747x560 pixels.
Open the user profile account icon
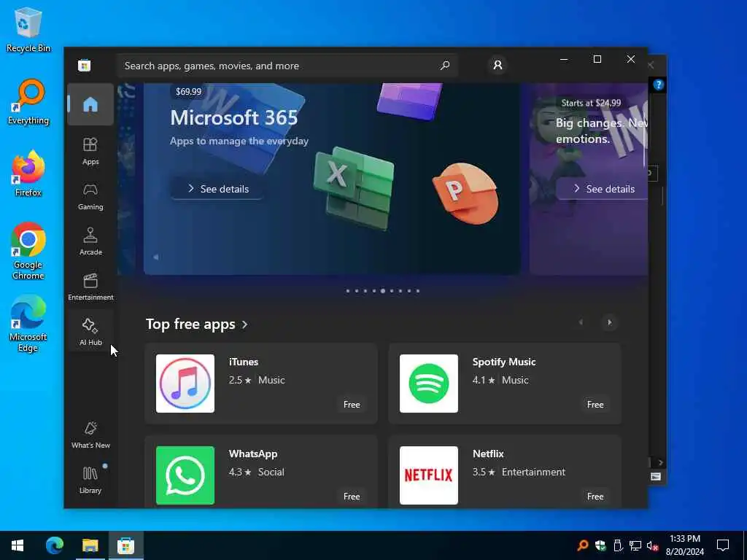[x=498, y=65]
